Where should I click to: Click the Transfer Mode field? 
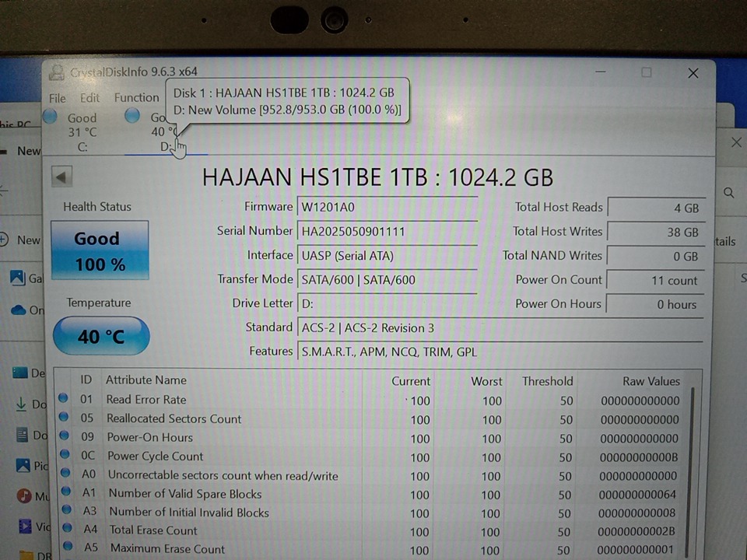(x=387, y=279)
